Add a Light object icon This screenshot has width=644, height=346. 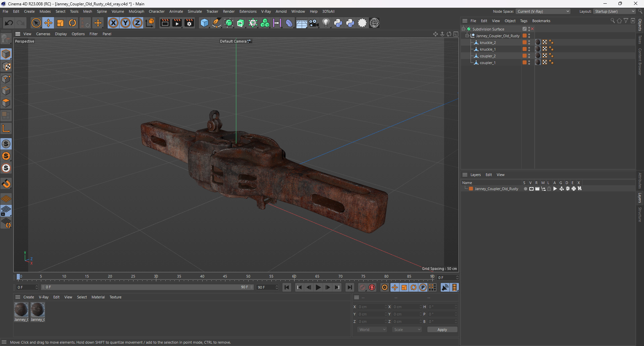326,23
